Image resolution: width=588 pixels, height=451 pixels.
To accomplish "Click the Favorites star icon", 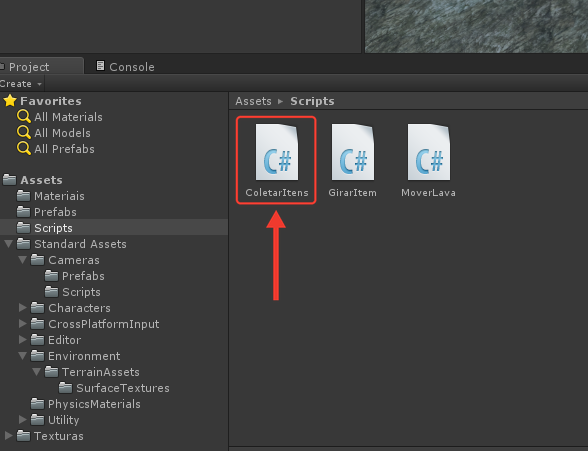I will pyautogui.click(x=10, y=100).
